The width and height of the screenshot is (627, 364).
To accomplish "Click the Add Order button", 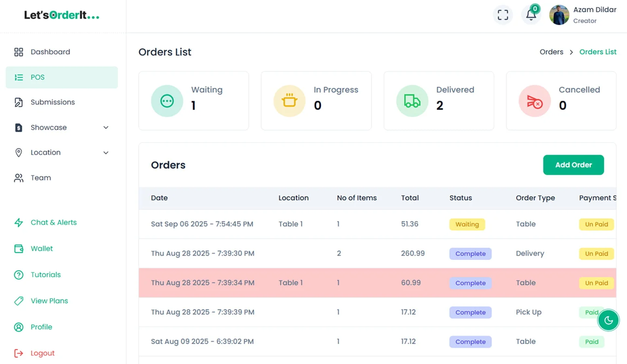I will pyautogui.click(x=573, y=165).
